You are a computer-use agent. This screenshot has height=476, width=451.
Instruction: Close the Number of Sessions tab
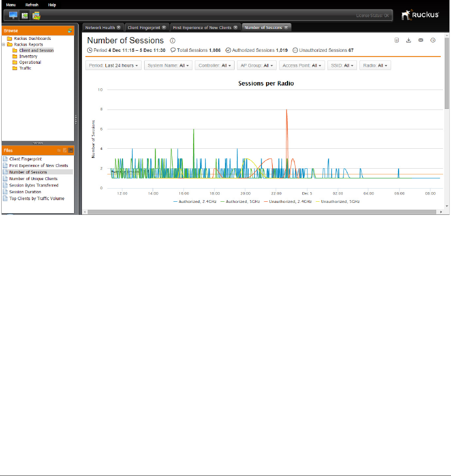pos(286,27)
